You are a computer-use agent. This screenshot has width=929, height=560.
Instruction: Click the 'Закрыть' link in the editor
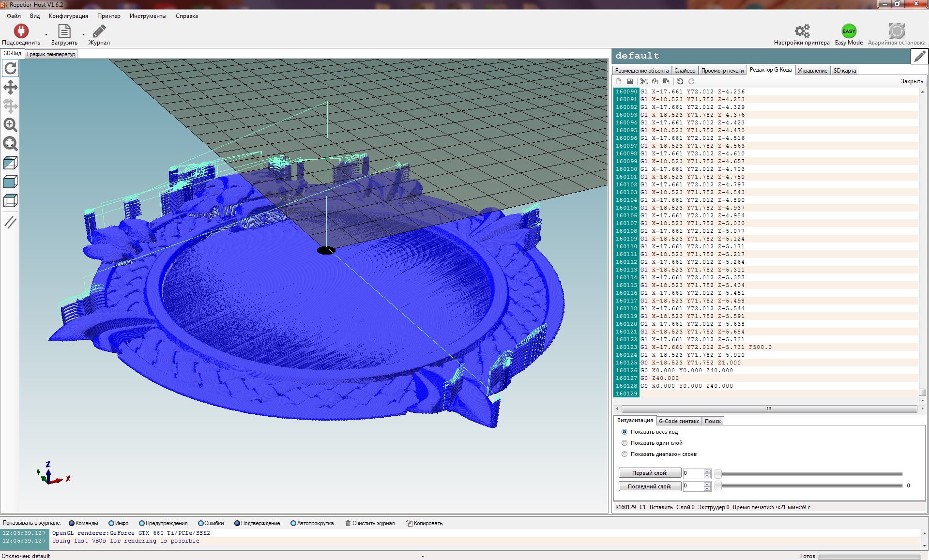coord(911,81)
